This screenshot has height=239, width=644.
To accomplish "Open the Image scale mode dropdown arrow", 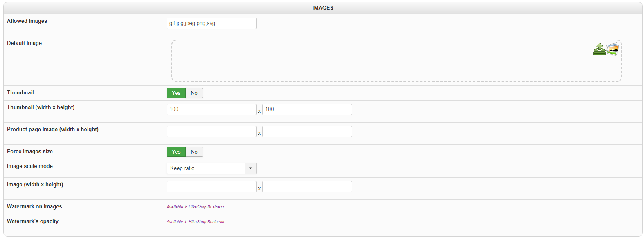I will tap(250, 168).
